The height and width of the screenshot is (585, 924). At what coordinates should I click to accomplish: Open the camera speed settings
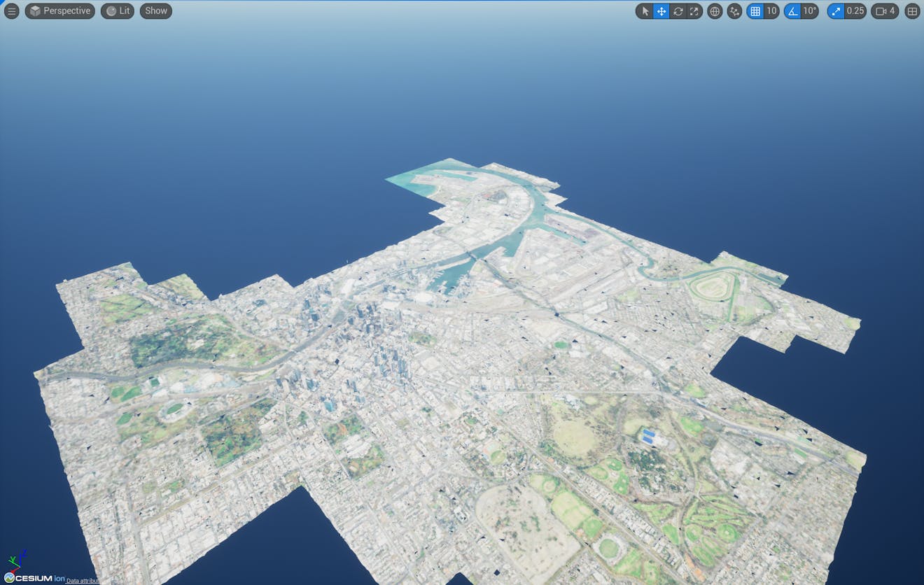coord(884,10)
